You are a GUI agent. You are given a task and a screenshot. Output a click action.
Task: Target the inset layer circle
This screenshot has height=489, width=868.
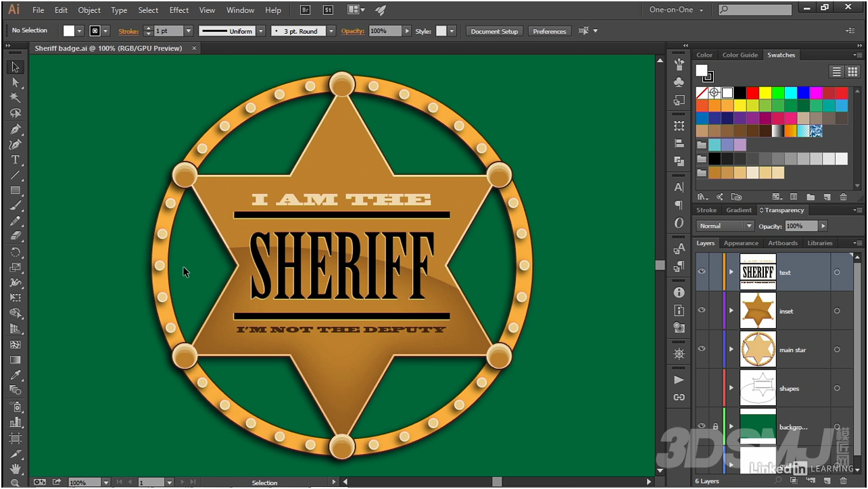coord(837,311)
